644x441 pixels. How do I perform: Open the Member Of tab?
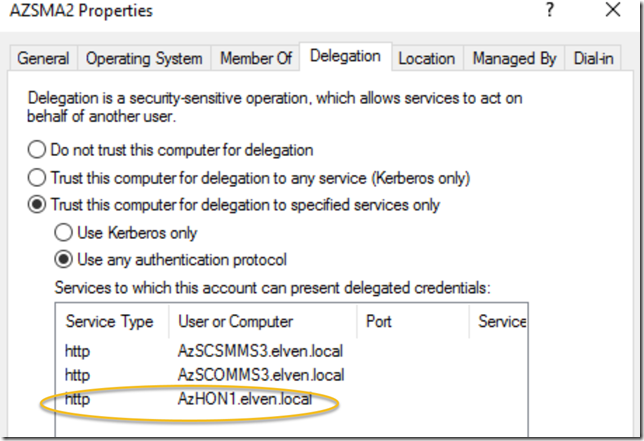[256, 59]
